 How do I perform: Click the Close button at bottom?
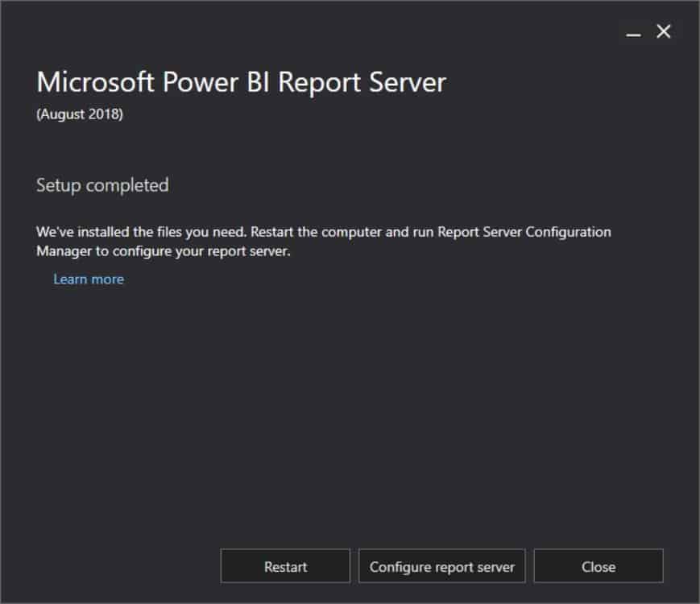[x=599, y=566]
